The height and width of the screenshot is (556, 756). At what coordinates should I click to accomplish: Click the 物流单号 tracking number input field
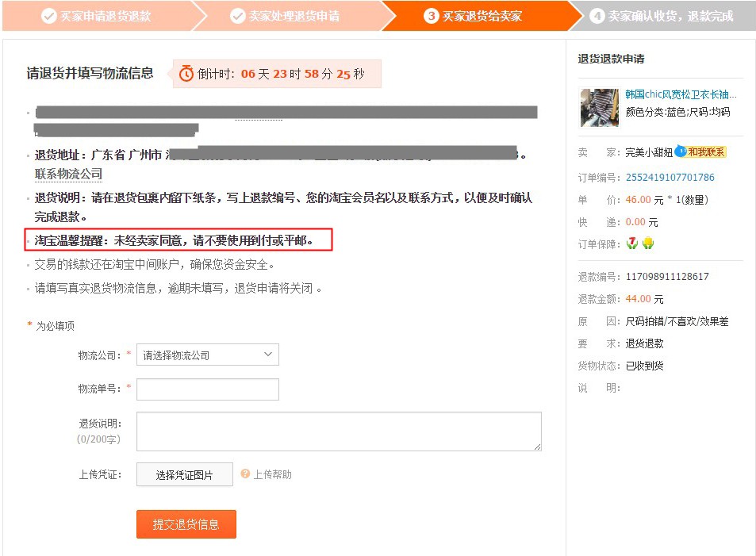[x=208, y=389]
